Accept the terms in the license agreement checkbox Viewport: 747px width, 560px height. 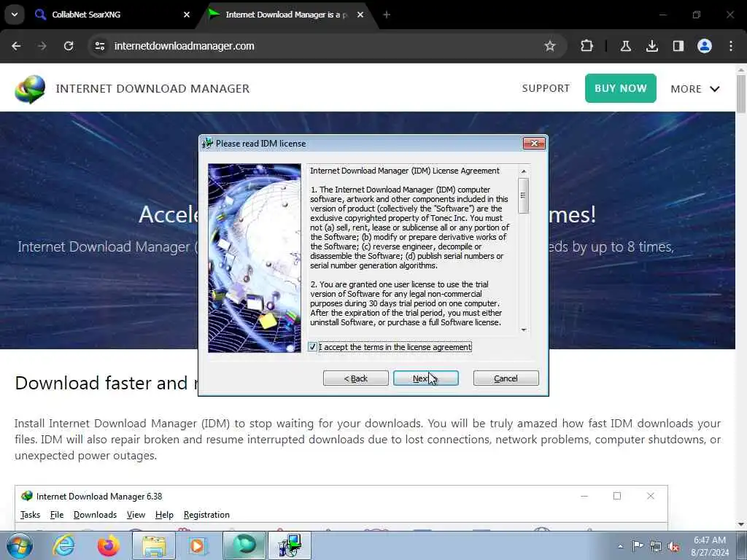click(x=312, y=347)
